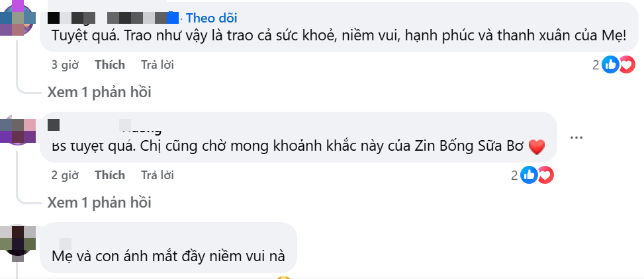Image resolution: width=644 pixels, height=279 pixels.
Task: Like the first comment using Thích
Action: coord(110,65)
